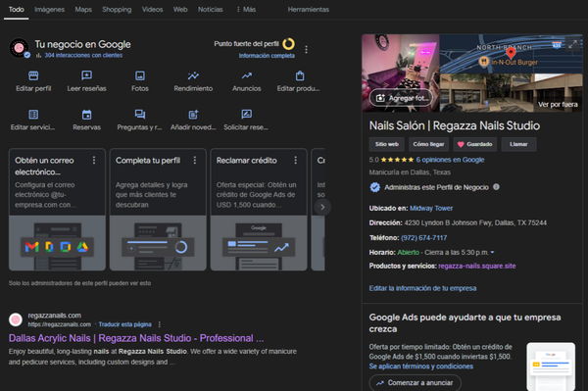Open options menu on Completa tu perfil card

[x=195, y=161]
